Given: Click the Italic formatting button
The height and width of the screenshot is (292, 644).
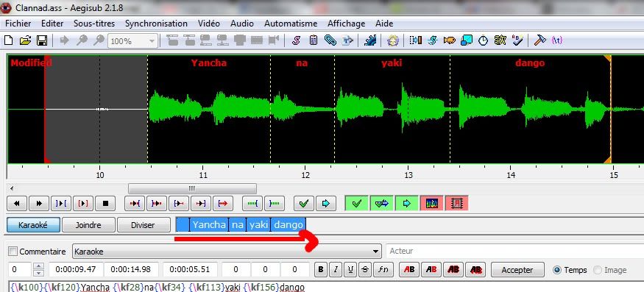Looking at the screenshot, I should (x=336, y=270).
